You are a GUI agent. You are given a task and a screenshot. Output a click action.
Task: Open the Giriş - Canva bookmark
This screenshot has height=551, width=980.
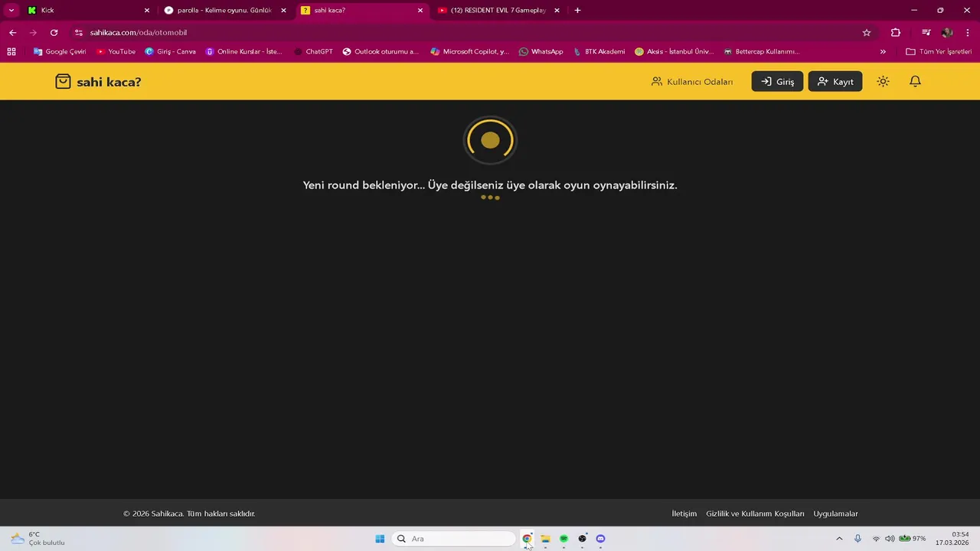click(x=170, y=52)
